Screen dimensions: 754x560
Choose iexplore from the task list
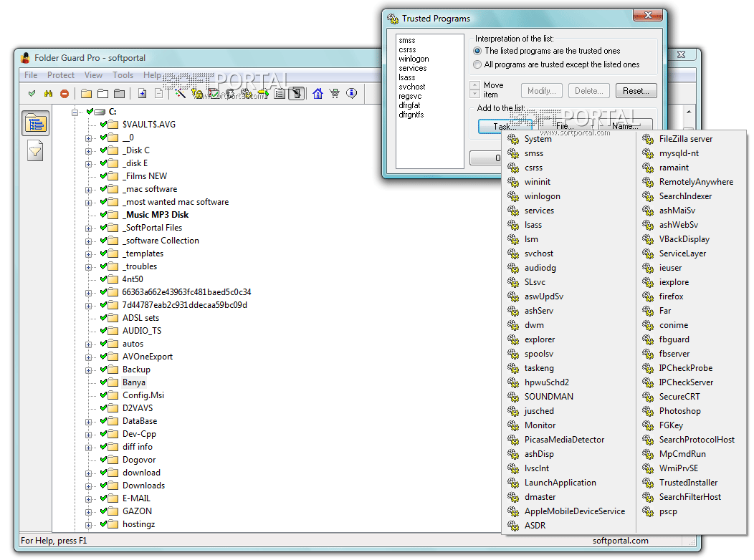tap(674, 282)
